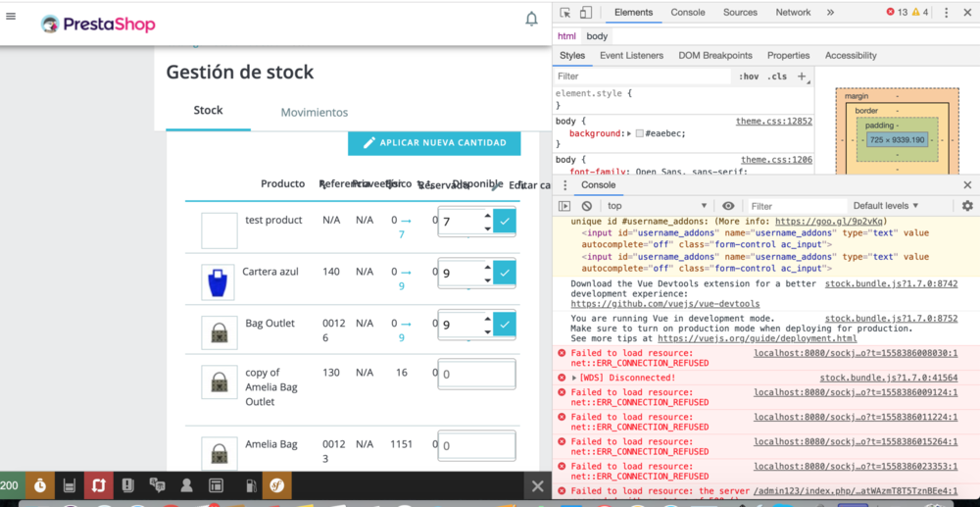Viewport: 980px width, 507px height.
Task: Open the vuejs.org deployment guide link
Action: point(757,338)
